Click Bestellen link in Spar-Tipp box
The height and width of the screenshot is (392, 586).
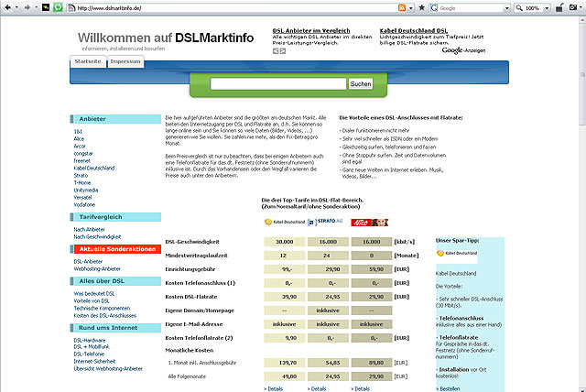(x=448, y=389)
